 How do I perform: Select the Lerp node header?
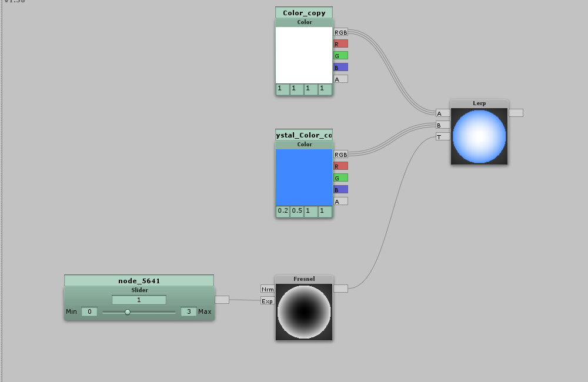tap(479, 103)
